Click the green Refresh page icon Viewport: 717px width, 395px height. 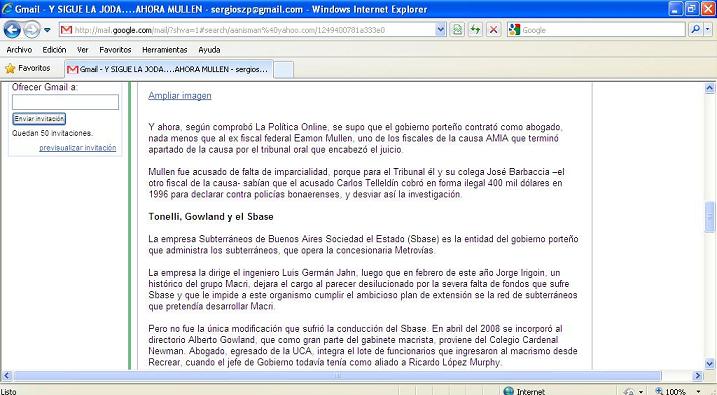(476, 30)
